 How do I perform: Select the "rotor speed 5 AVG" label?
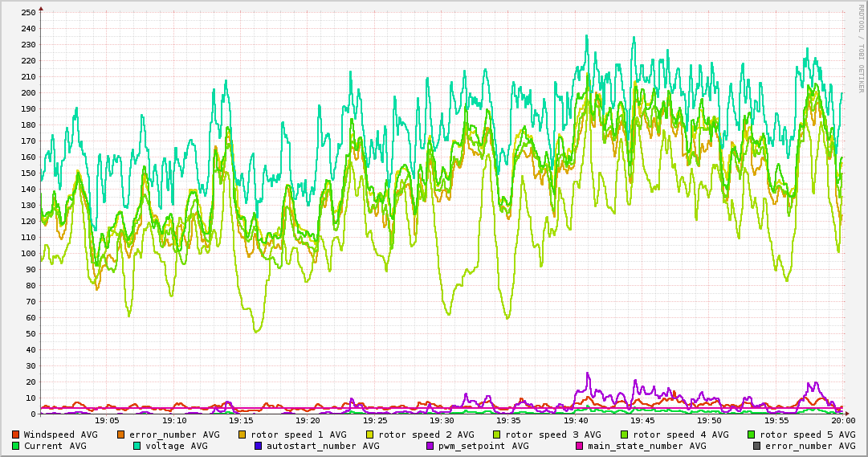(x=808, y=435)
